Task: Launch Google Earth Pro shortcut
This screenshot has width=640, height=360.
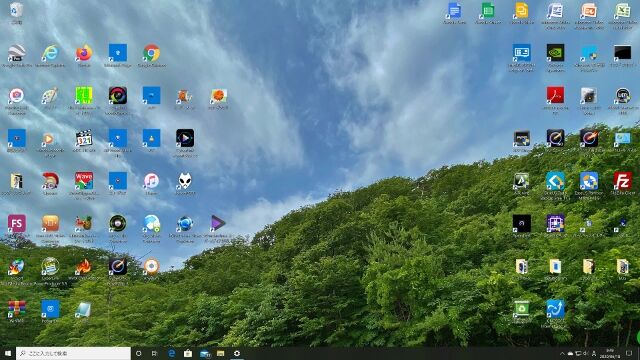Action: pyautogui.click(x=16, y=53)
